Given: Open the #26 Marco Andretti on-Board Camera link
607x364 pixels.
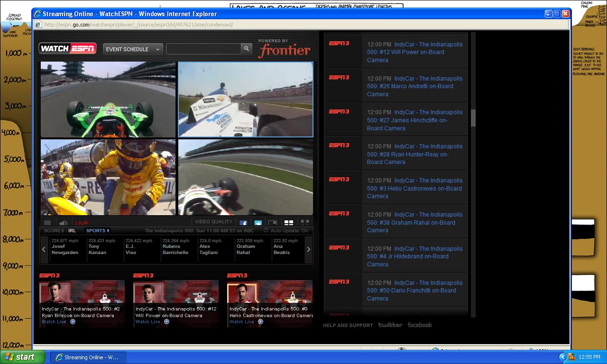Looking at the screenshot, I should pos(414,86).
